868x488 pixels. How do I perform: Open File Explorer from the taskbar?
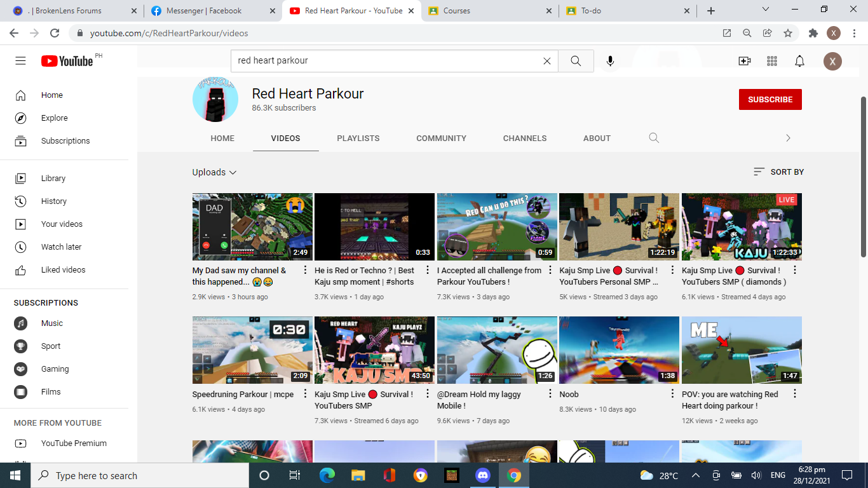click(x=358, y=475)
